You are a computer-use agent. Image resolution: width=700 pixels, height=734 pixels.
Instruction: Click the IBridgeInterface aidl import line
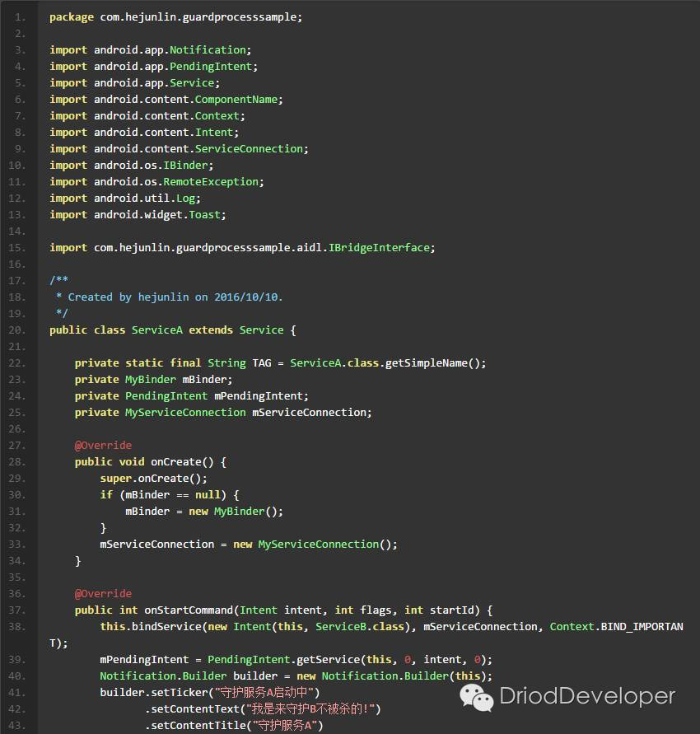point(242,248)
